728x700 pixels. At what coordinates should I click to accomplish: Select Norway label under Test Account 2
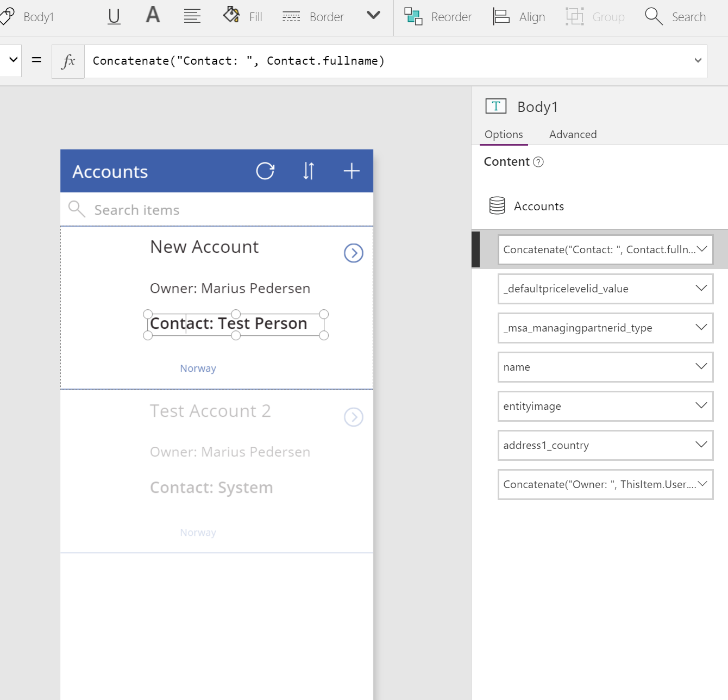coord(198,533)
